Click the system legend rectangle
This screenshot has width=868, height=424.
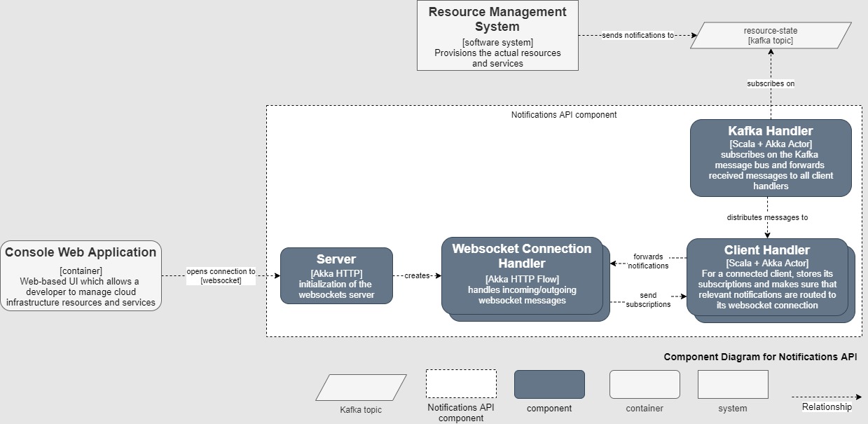tap(733, 384)
